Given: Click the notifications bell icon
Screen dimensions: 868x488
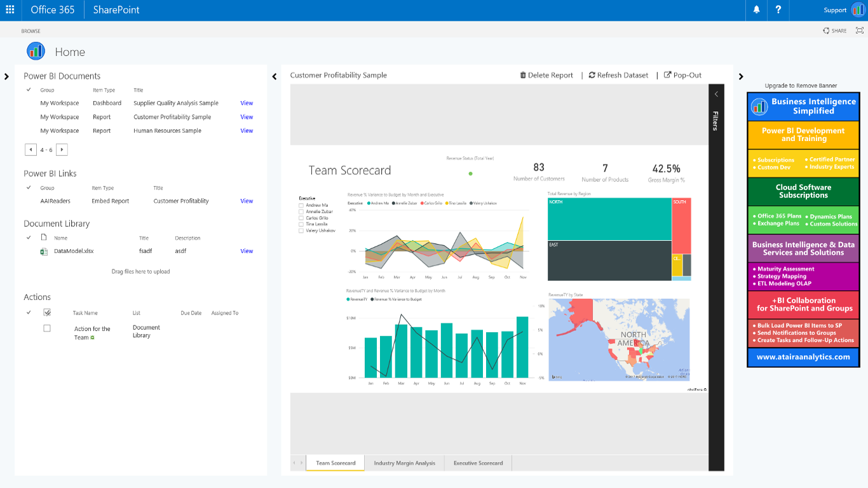Looking at the screenshot, I should 756,10.
